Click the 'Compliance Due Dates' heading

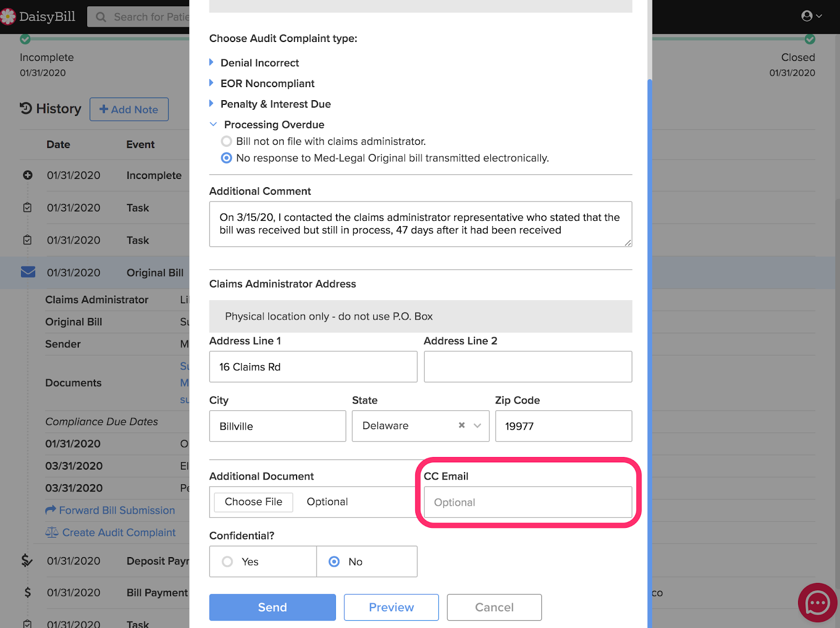(x=101, y=422)
